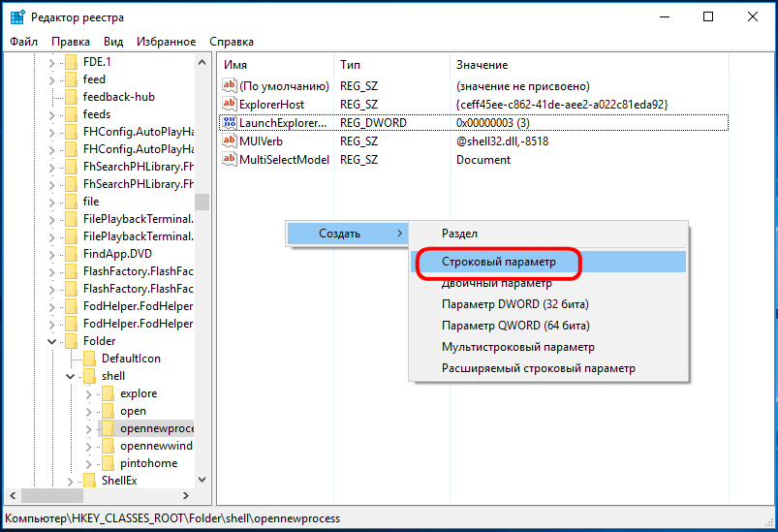Click the Document value data
The height and width of the screenshot is (532, 778).
(x=483, y=159)
